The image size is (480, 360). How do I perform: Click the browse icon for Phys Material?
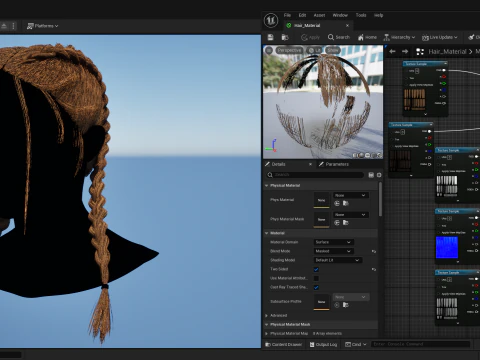[346, 203]
